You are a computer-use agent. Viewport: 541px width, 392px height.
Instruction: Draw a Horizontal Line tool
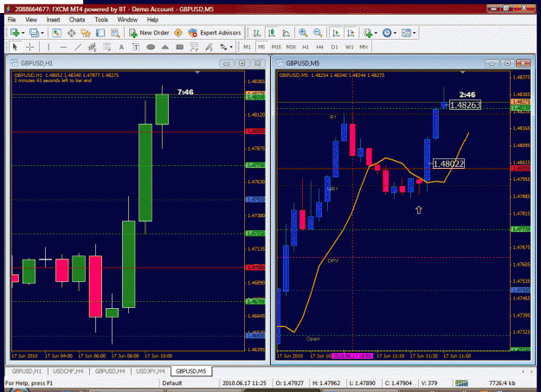coord(63,47)
